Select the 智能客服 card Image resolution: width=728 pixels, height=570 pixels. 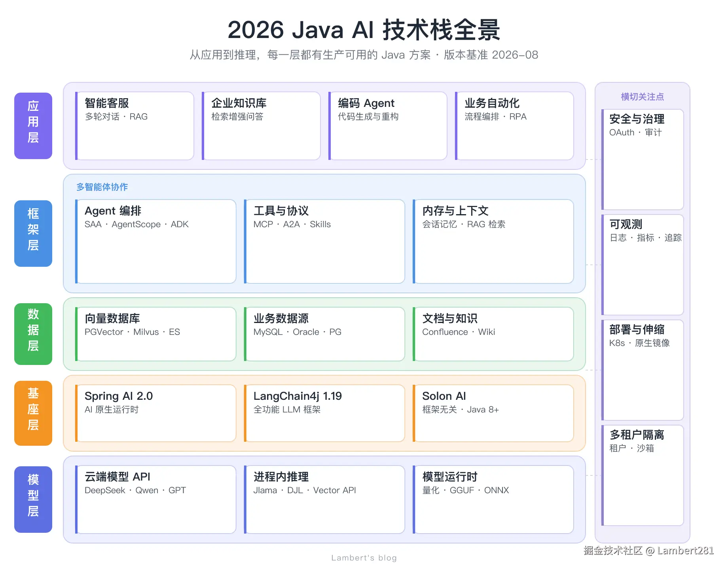(x=135, y=126)
